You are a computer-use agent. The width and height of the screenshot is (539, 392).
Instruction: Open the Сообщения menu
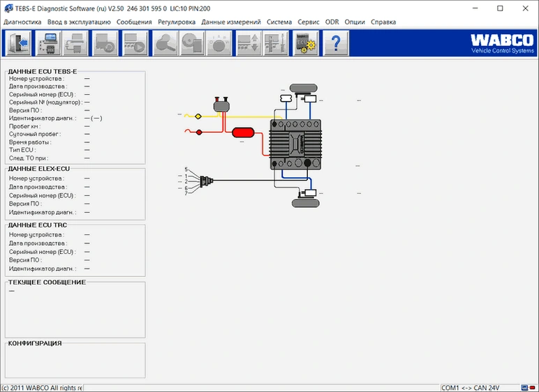click(x=134, y=22)
